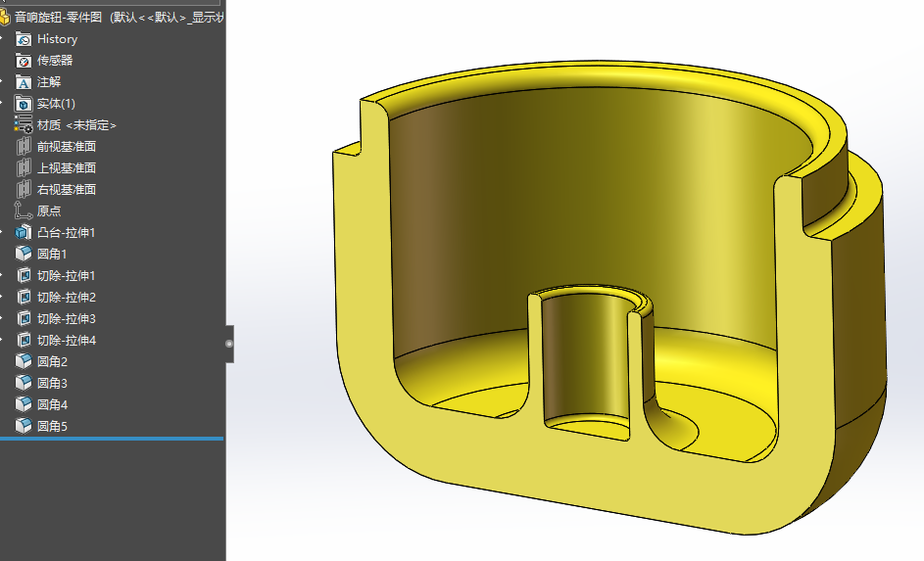Click the 切除-拉伸3 cut icon
Viewport: 924px width, 561px height.
pyautogui.click(x=23, y=318)
